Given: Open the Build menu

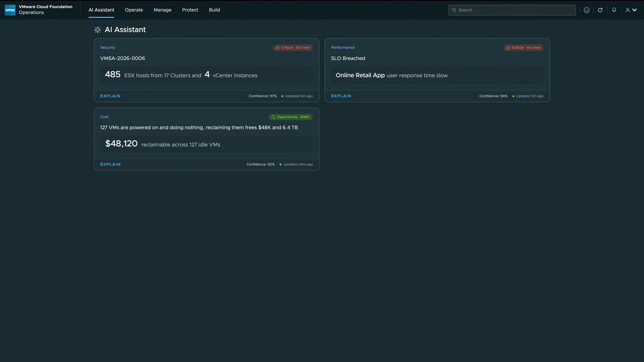Looking at the screenshot, I should (214, 10).
